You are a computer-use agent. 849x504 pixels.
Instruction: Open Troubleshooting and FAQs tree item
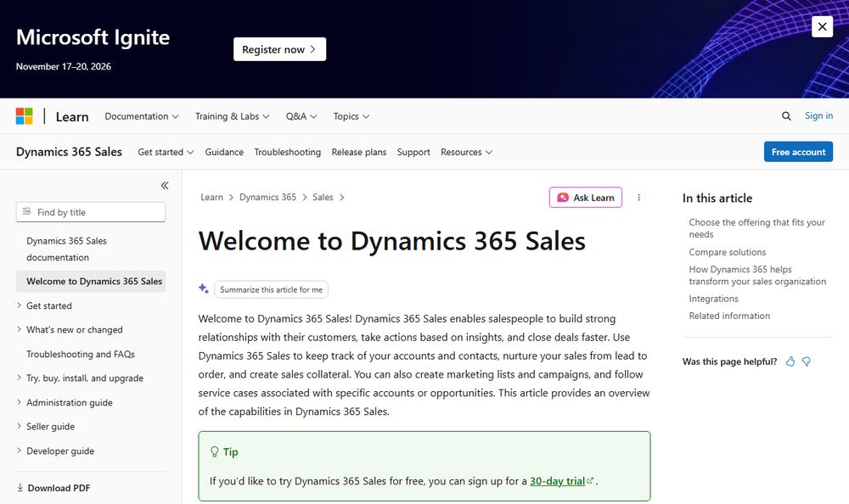[81, 354]
